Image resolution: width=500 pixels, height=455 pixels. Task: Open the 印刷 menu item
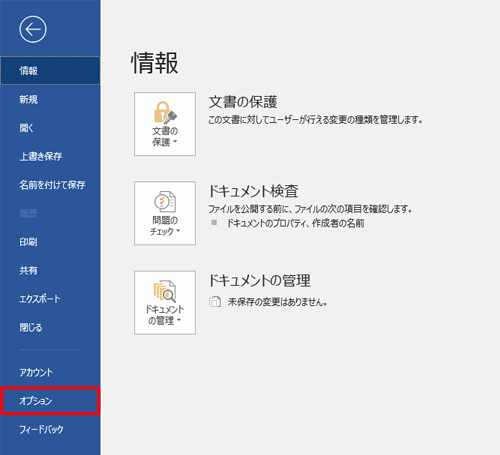(50, 242)
